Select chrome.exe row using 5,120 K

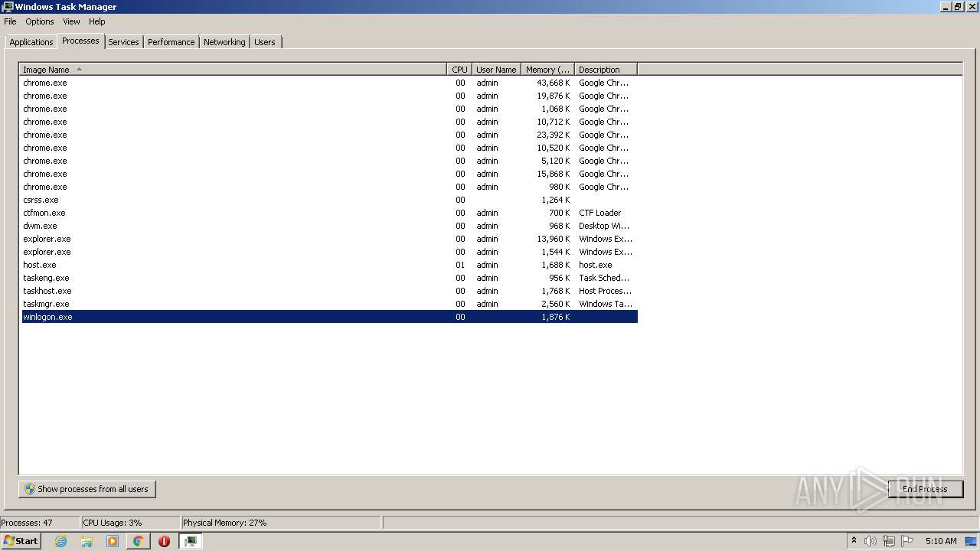point(329,161)
